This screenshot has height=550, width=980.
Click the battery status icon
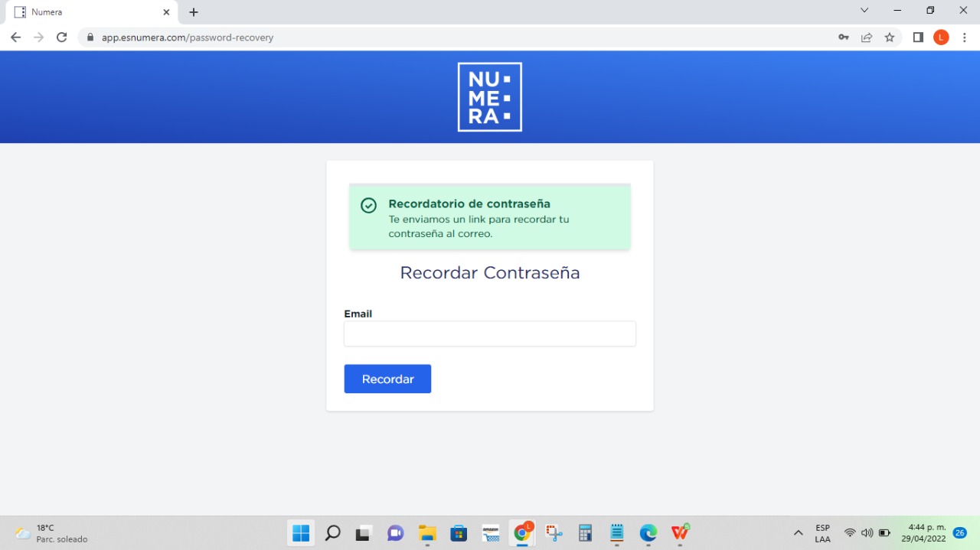pyautogui.click(x=884, y=533)
